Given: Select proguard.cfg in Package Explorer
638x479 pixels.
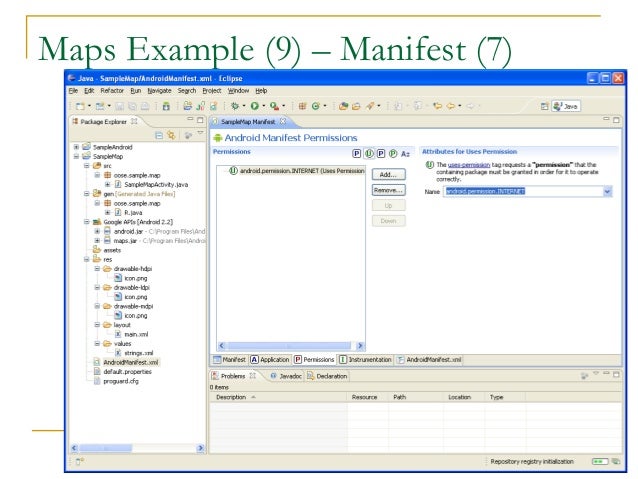Looking at the screenshot, I should (121, 381).
